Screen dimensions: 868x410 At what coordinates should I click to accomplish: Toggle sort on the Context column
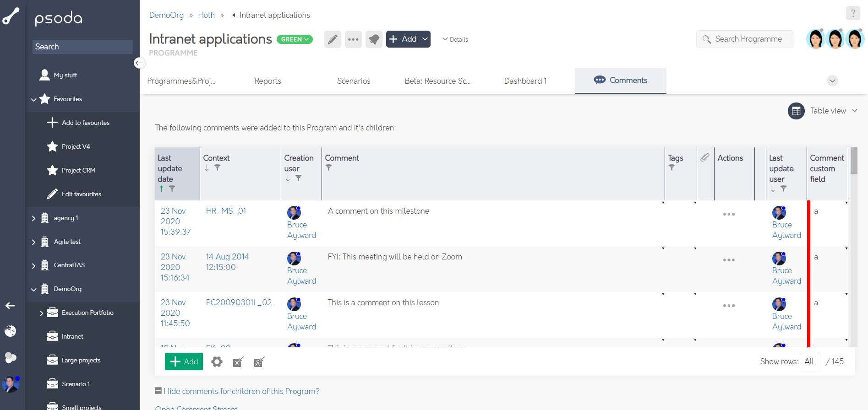207,168
